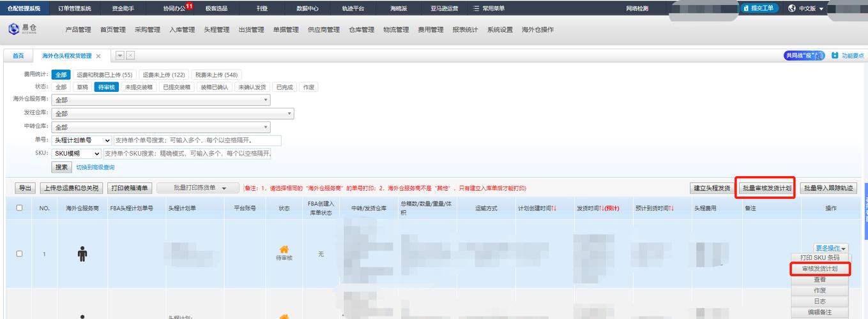Open the 功能要点 help icon
The image size is (868, 319).
click(x=835, y=56)
